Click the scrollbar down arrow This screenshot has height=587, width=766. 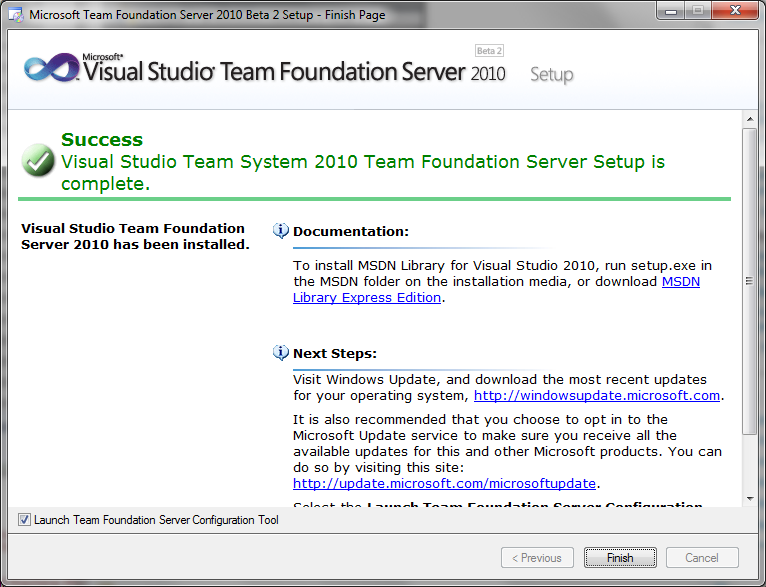click(749, 499)
